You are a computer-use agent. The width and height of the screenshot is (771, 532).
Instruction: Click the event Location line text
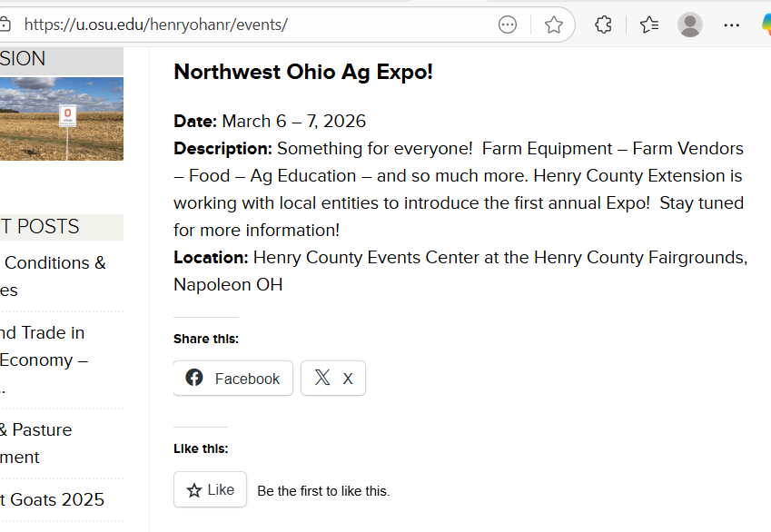pos(460,258)
